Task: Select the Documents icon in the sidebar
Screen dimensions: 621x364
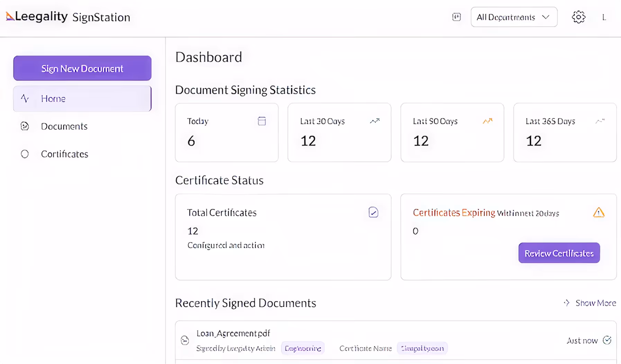Action: point(25,126)
